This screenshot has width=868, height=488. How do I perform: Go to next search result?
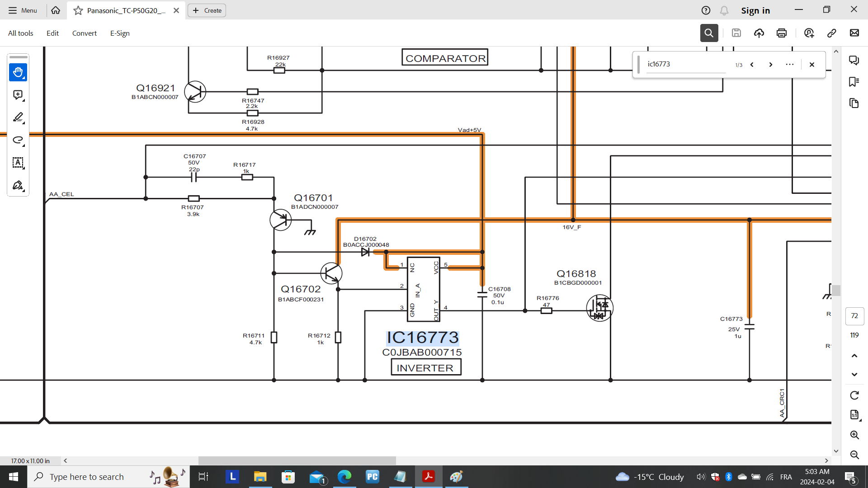[x=770, y=65]
